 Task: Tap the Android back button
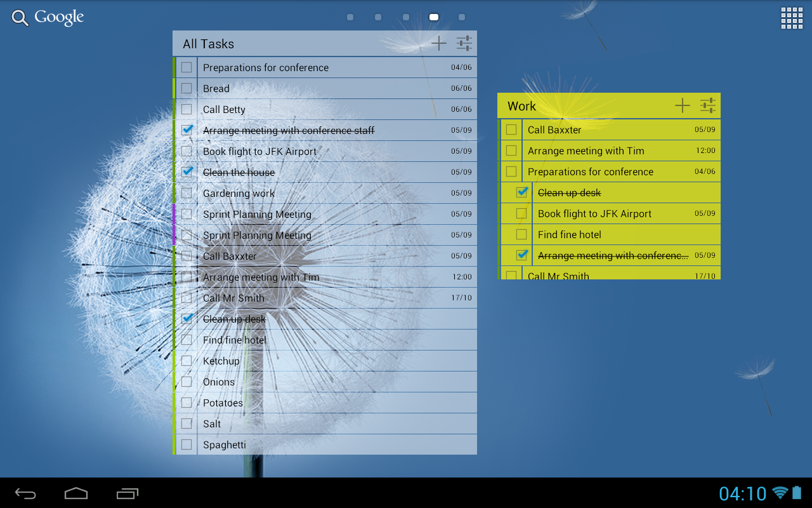pos(25,493)
